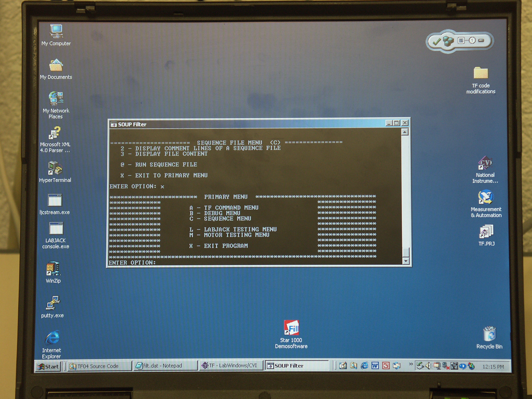532x399 pixels.
Task: Click the console scrollbar up arrow
Action: tap(405, 132)
